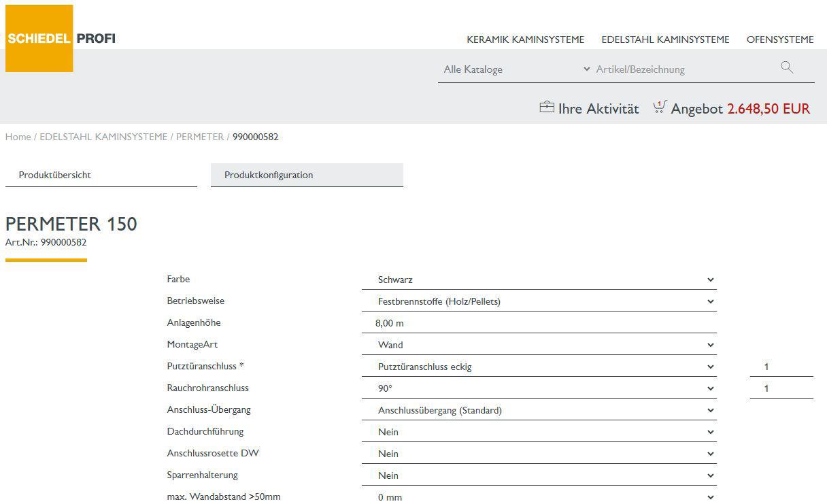Switch to Produktübersicht tab
Viewport: 827px width, 504px height.
101,175
